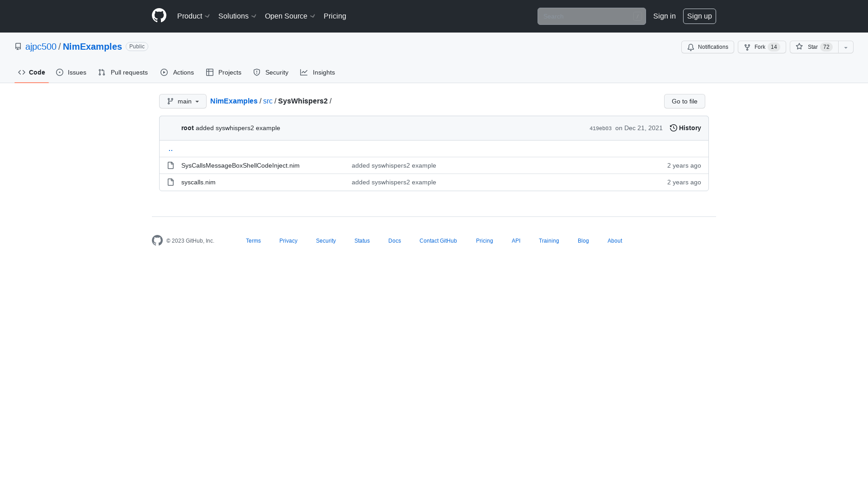This screenshot has height=488, width=868.
Task: Click the GitHub footer logo
Action: (x=157, y=240)
